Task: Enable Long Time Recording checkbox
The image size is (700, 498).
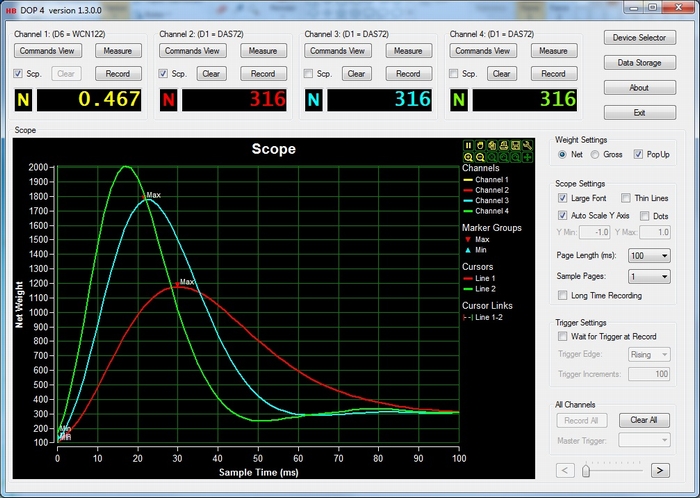Action: [562, 295]
